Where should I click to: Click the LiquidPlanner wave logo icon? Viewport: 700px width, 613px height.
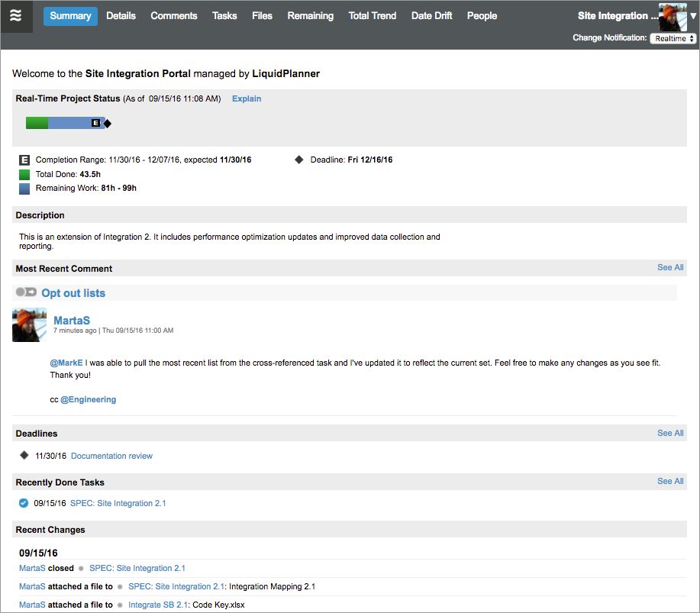[16, 16]
